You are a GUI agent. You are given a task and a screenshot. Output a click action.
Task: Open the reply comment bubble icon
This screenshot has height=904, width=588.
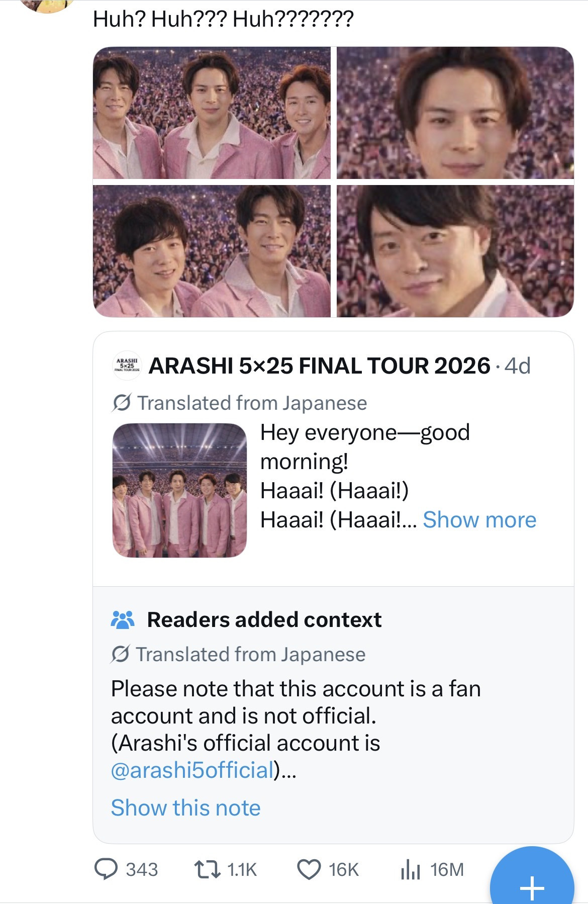click(106, 869)
